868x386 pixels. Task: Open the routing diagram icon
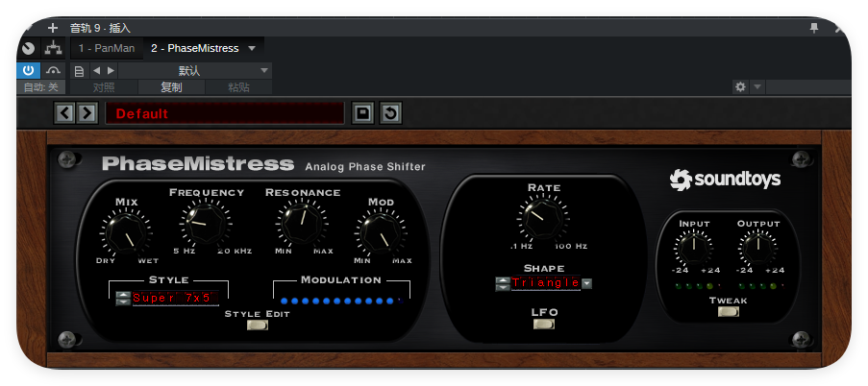click(53, 49)
